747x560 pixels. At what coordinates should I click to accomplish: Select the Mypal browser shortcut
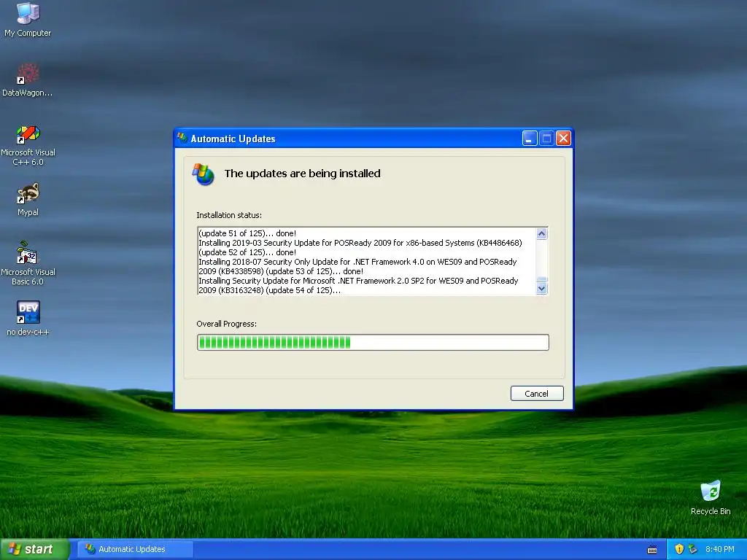[28, 199]
